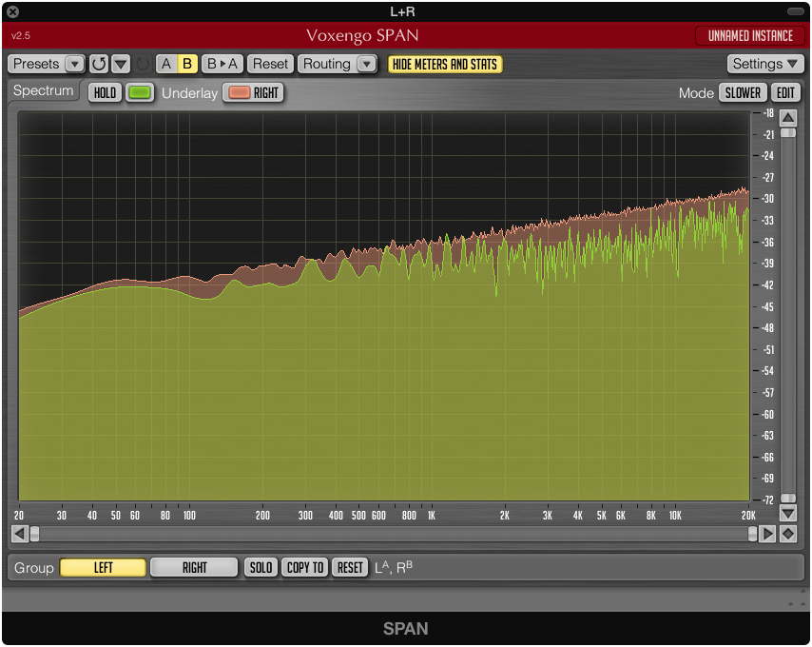812x647 pixels.
Task: Click the lower vertical range slider handle
Action: click(x=788, y=498)
